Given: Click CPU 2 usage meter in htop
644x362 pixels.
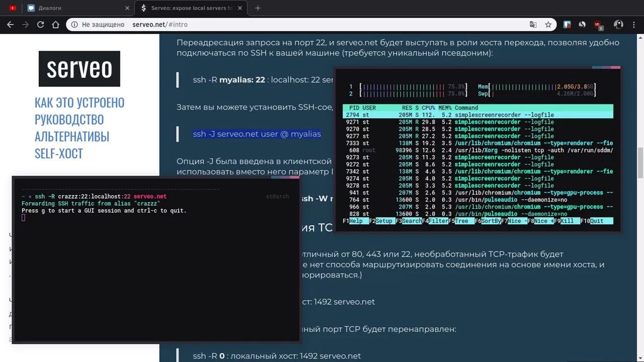Looking at the screenshot, I should 409,94.
